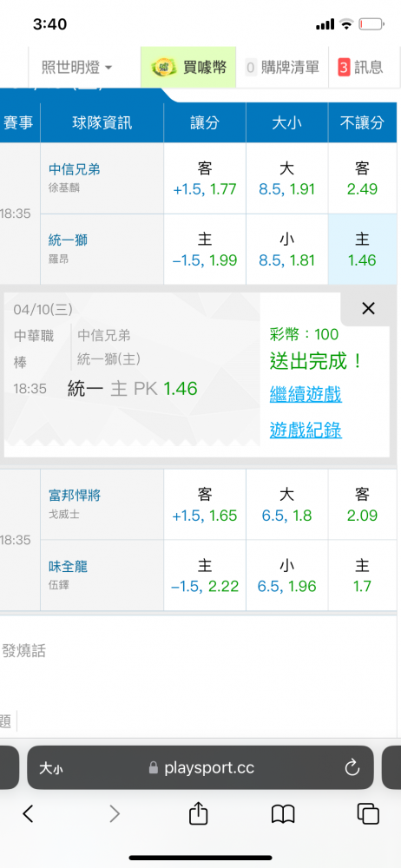Viewport: 401px width, 868px height.
Task: Close the bet confirmation panel
Action: click(x=368, y=309)
